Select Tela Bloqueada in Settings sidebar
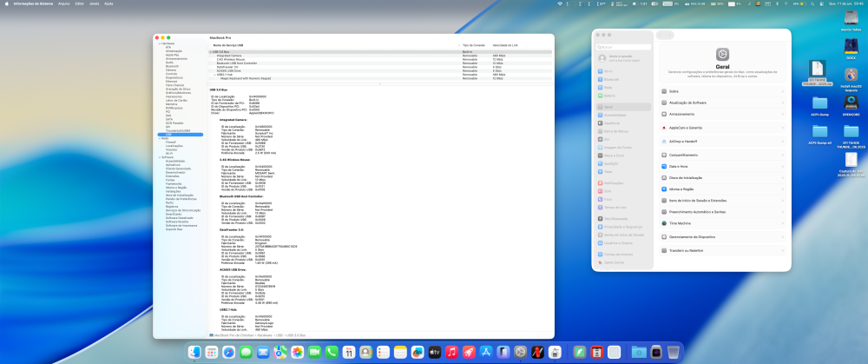 coord(624,219)
